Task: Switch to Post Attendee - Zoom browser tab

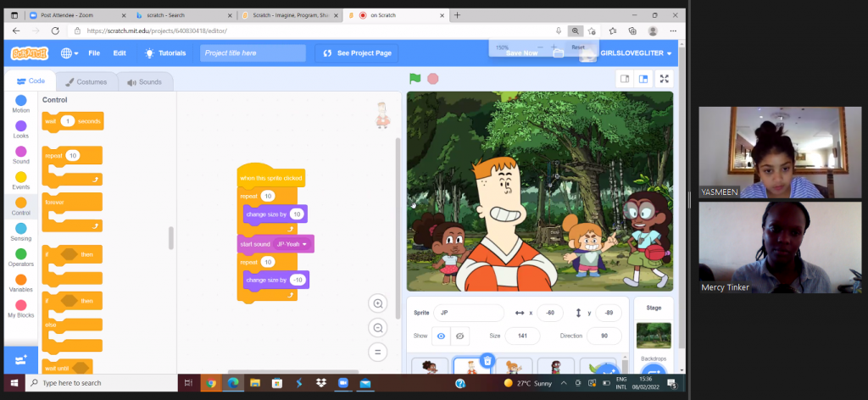Action: [77, 15]
